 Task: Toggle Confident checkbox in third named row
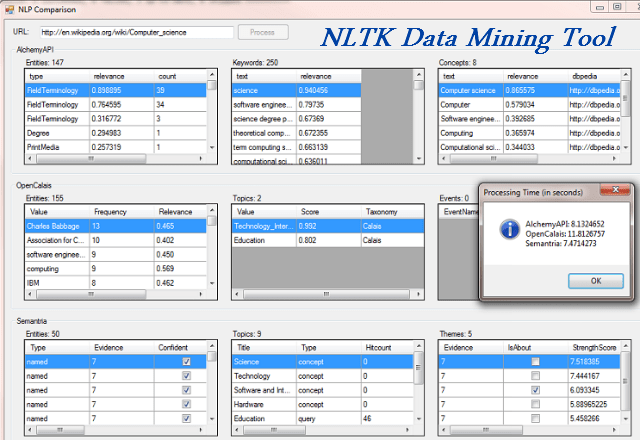tap(187, 390)
